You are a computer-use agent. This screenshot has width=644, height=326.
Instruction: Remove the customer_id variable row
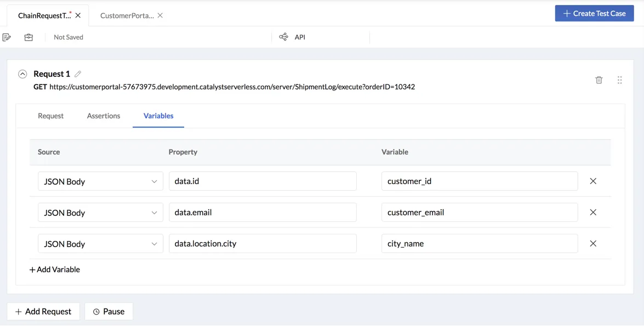pos(593,181)
